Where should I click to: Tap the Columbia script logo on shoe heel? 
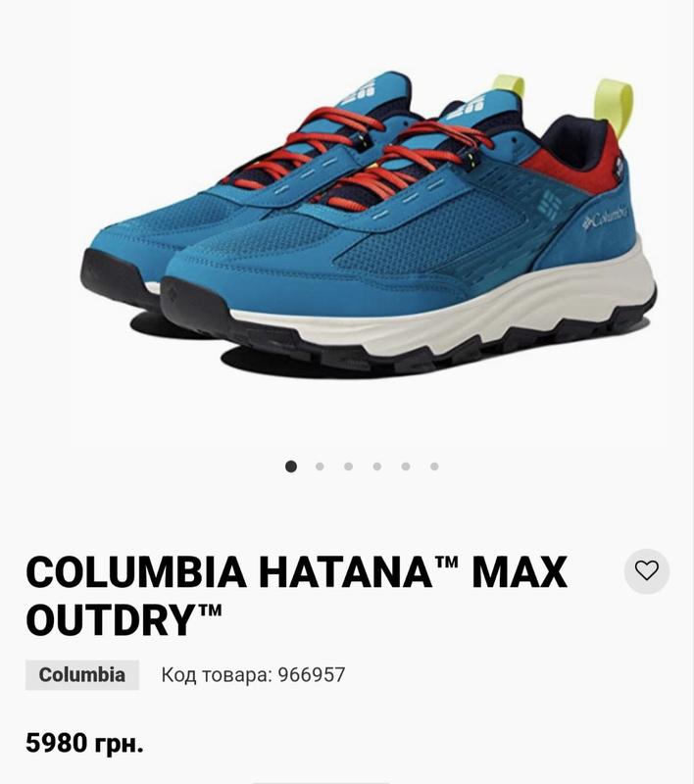(605, 219)
